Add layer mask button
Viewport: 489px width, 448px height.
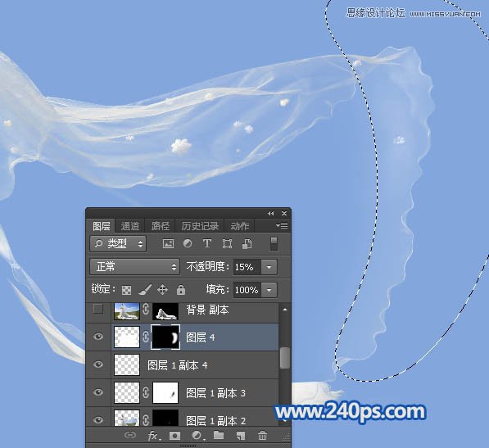(174, 436)
